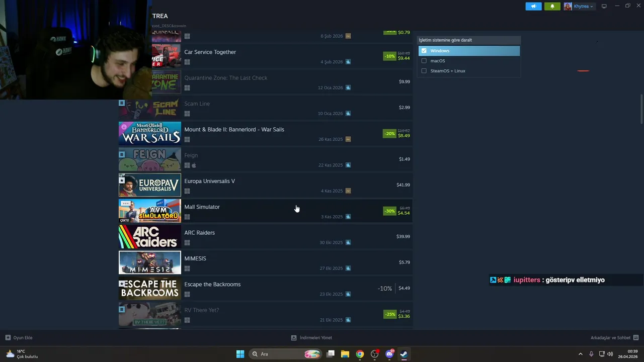Open the ARC Raiders title link
644x362 pixels.
coord(199,233)
